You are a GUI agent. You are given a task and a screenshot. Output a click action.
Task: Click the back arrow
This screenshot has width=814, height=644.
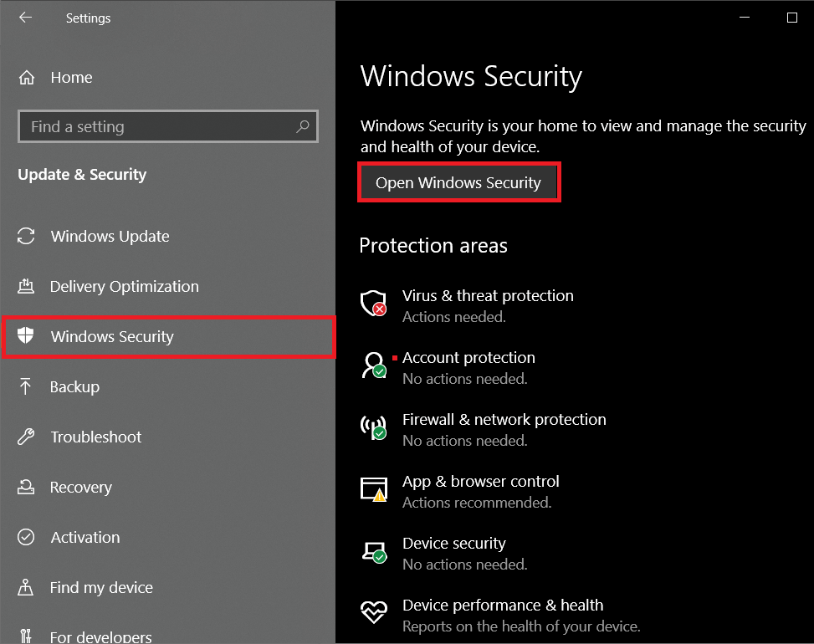[24, 18]
